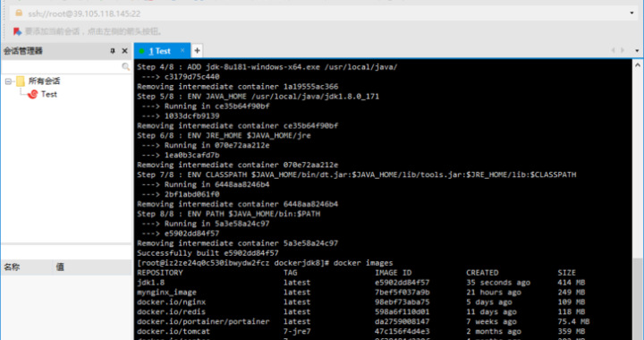644x340 pixels.
Task: Click image ID 7bef5f037a9b
Action: coord(402,293)
